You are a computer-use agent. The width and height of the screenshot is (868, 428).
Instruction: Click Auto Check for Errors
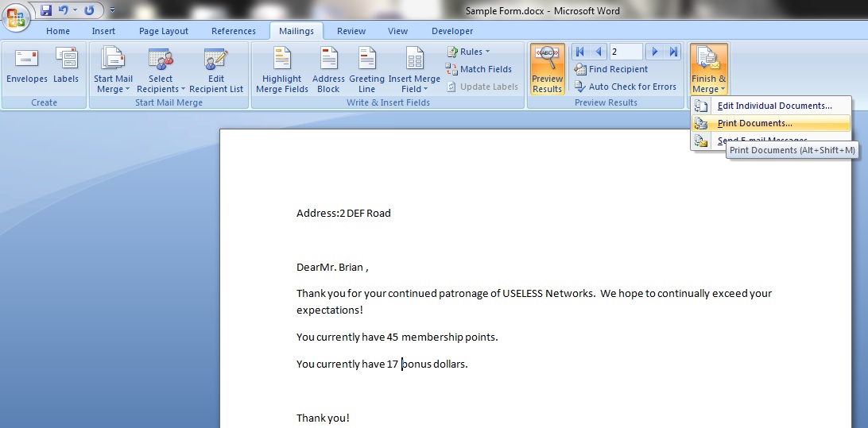tap(626, 87)
